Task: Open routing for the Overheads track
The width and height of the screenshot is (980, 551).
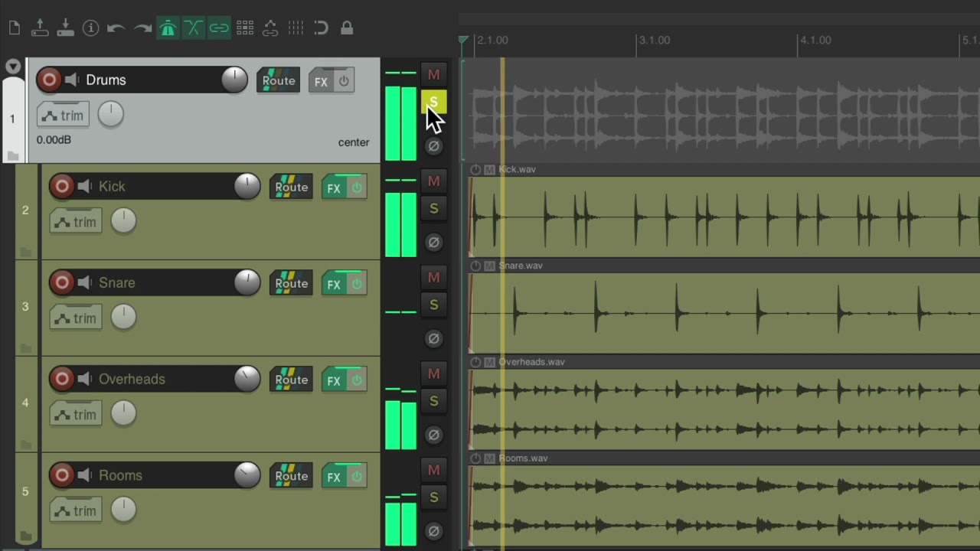Action: point(292,380)
